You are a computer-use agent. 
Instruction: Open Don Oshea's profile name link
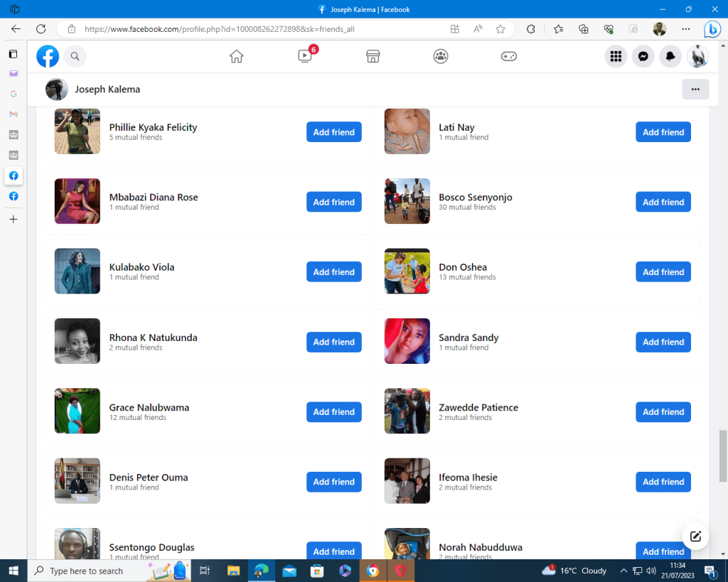pos(463,267)
